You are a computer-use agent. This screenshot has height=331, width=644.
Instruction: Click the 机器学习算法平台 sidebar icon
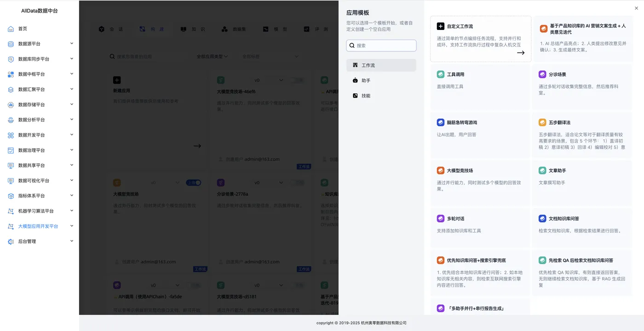[x=11, y=211]
